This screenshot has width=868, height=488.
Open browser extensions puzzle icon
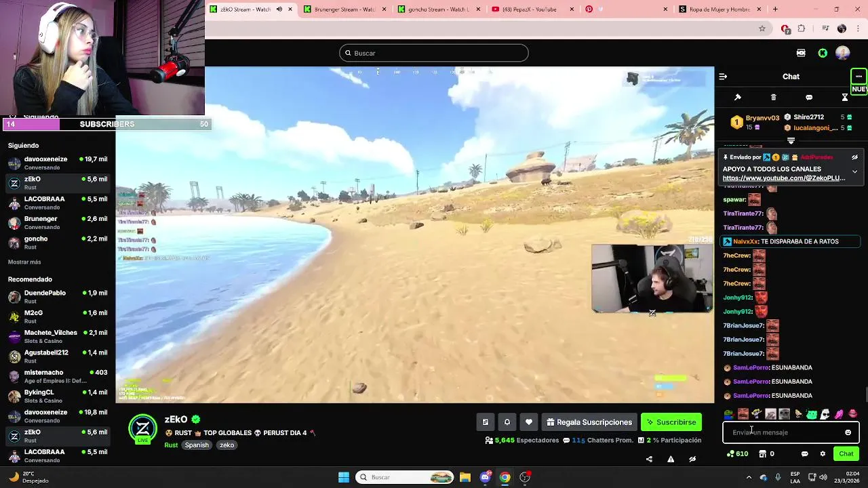[x=802, y=28]
